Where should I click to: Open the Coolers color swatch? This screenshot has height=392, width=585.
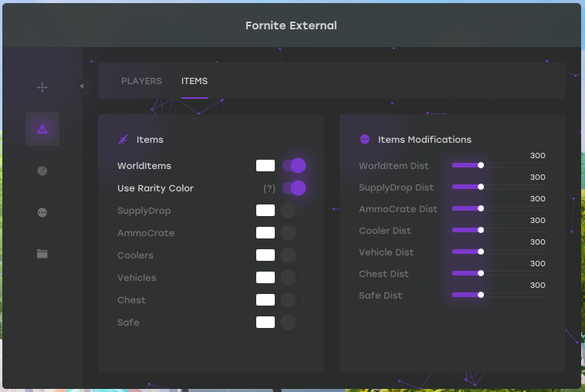[x=265, y=255]
